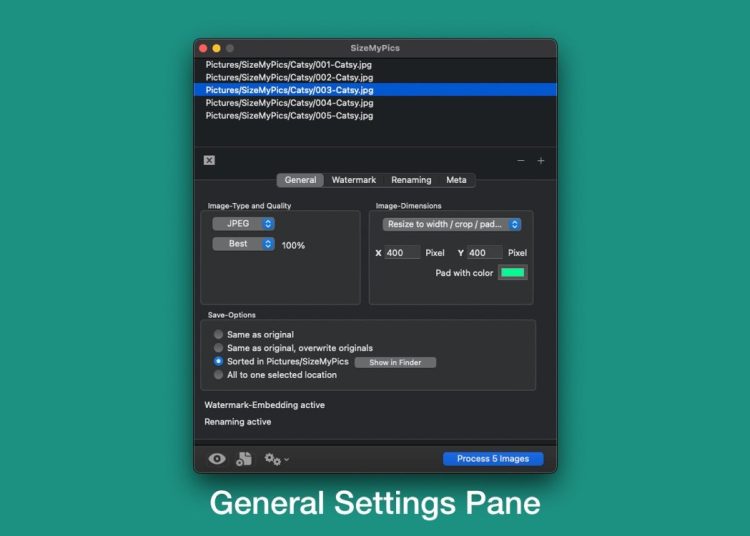Open the Renaming tab

(x=411, y=180)
